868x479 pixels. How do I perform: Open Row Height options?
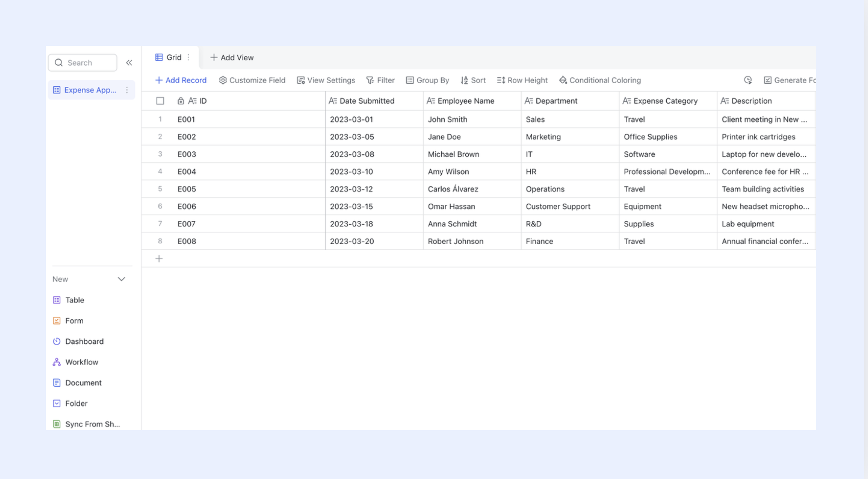point(522,80)
